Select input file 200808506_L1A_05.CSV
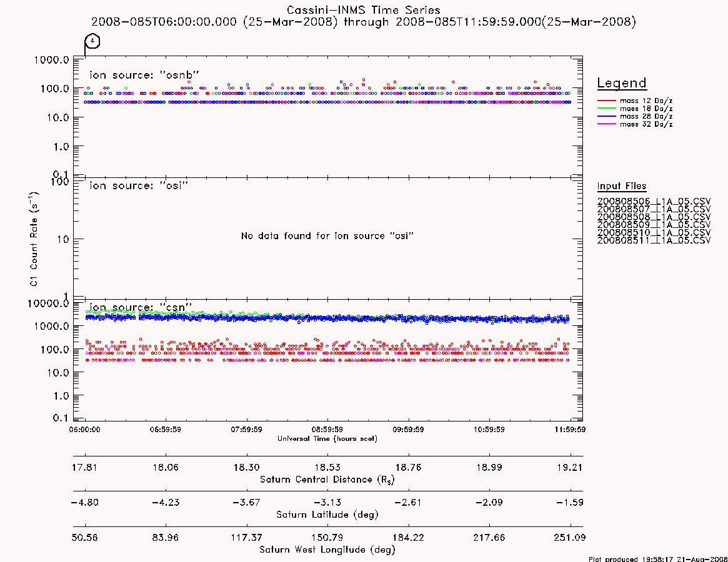The width and height of the screenshot is (728, 562). tap(654, 202)
